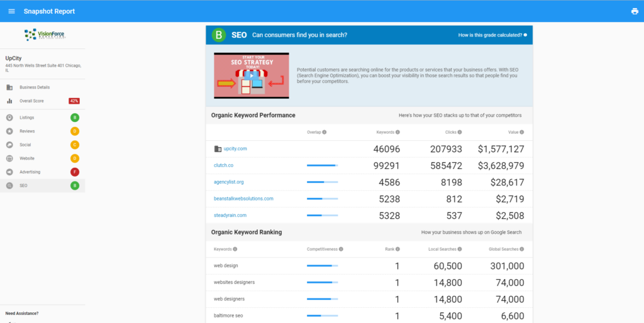This screenshot has height=323, width=644.
Task: Click the SEO magnifier icon in sidebar
Action: (x=9, y=185)
